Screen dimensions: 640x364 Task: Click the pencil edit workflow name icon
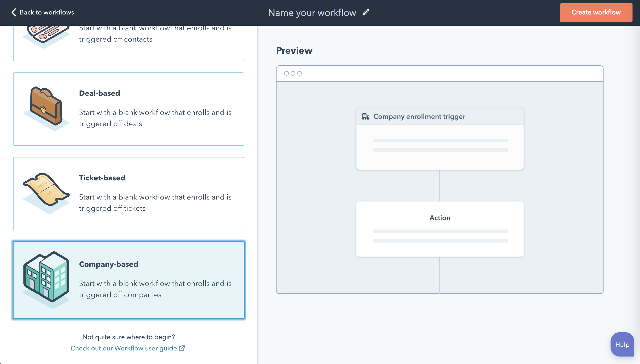[366, 12]
